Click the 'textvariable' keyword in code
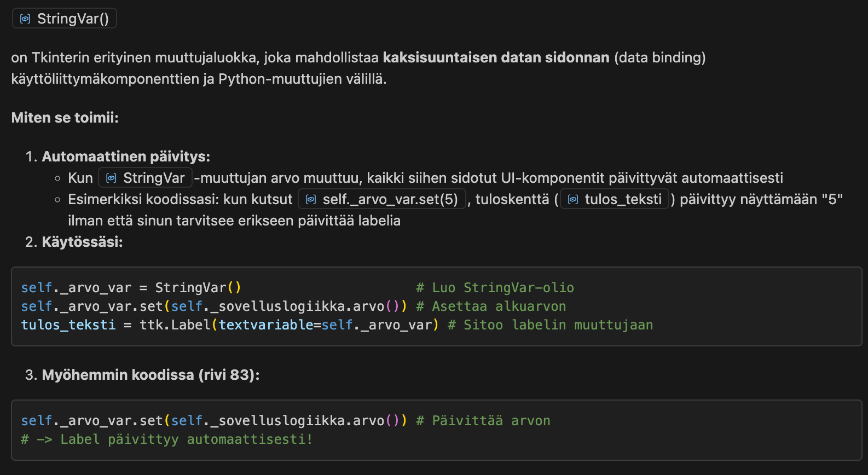 (x=266, y=325)
